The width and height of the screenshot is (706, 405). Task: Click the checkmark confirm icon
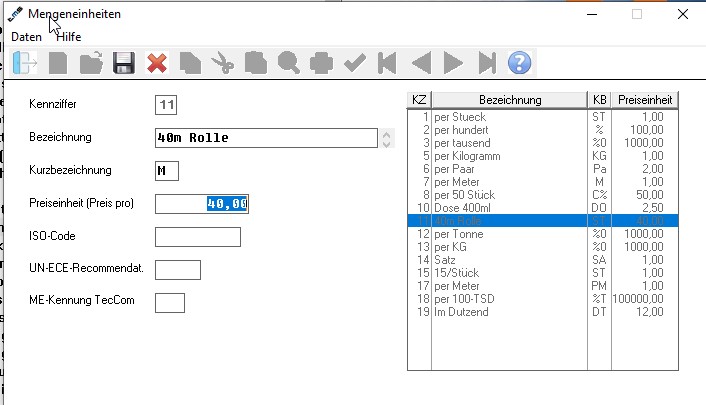355,63
